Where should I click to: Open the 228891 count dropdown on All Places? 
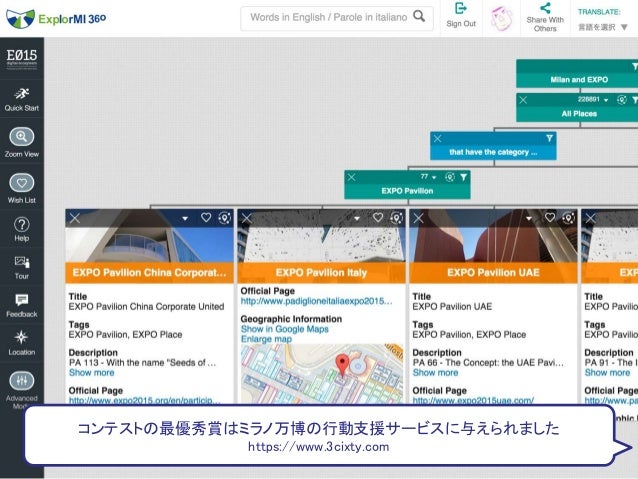[593, 100]
